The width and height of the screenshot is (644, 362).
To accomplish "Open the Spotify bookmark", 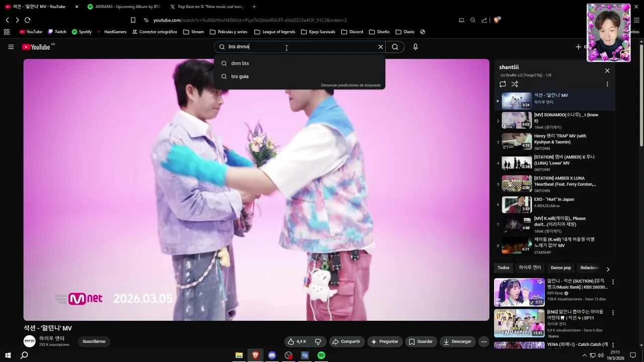I will (x=82, y=32).
